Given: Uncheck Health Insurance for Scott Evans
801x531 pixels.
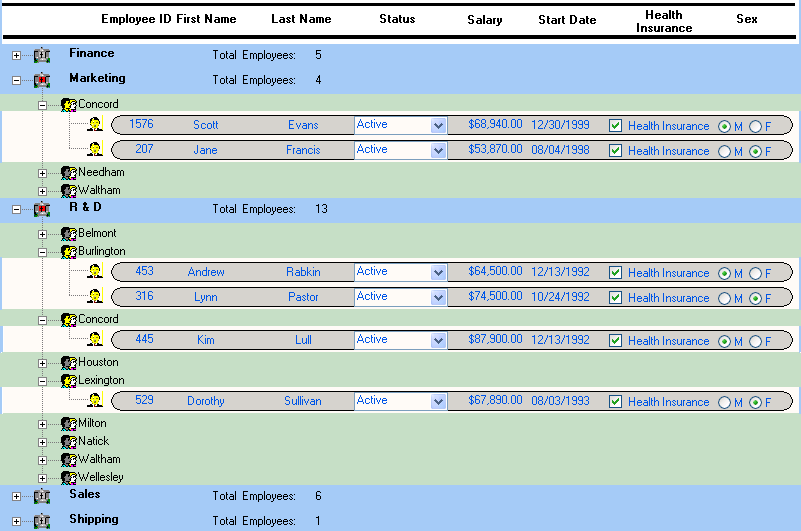Looking at the screenshot, I should tap(616, 126).
